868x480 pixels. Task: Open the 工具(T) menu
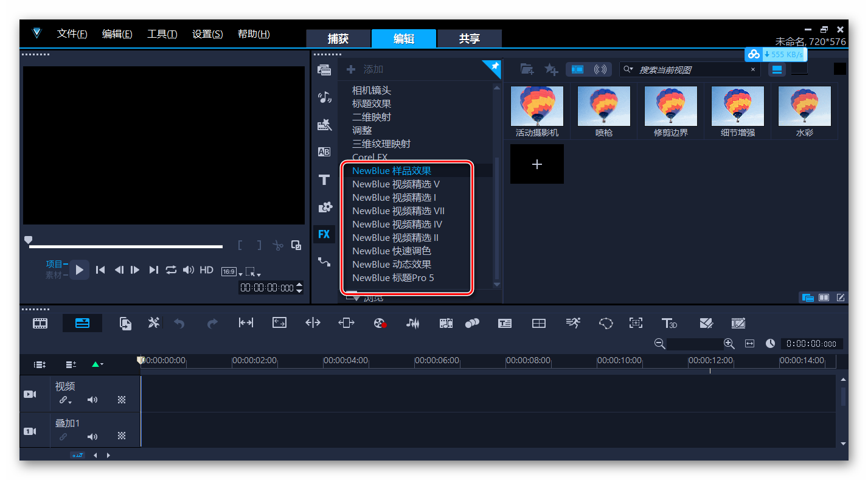coord(162,34)
